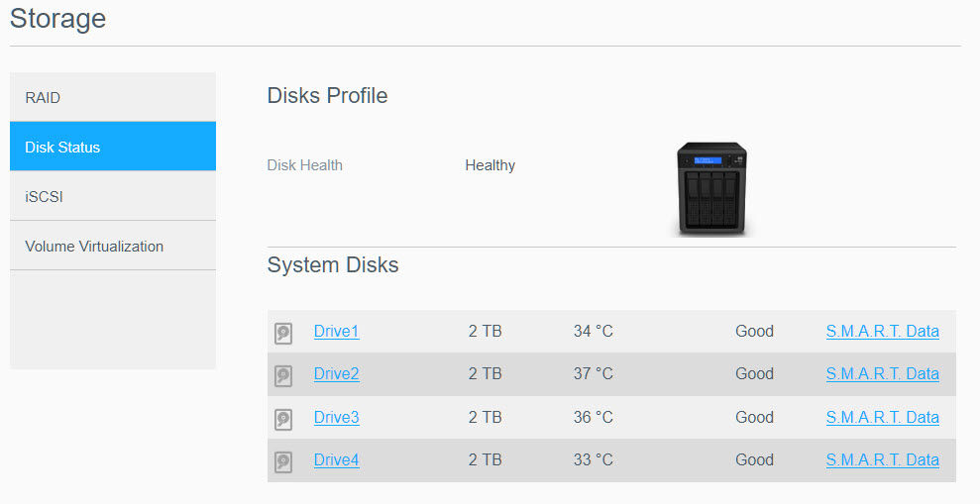The image size is (980, 504).
Task: Click the disk icon beside Drive3
Action: coord(283,419)
